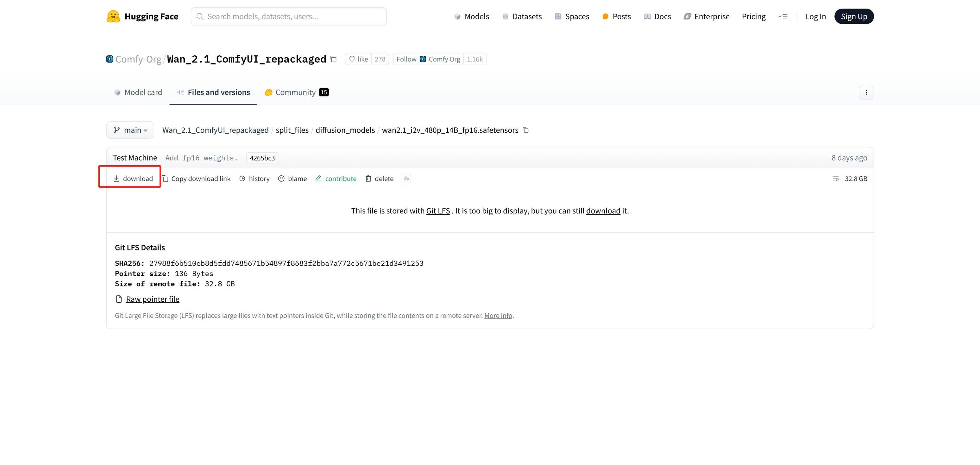Open the main branch dropdown
980x465 pixels.
[x=130, y=130]
